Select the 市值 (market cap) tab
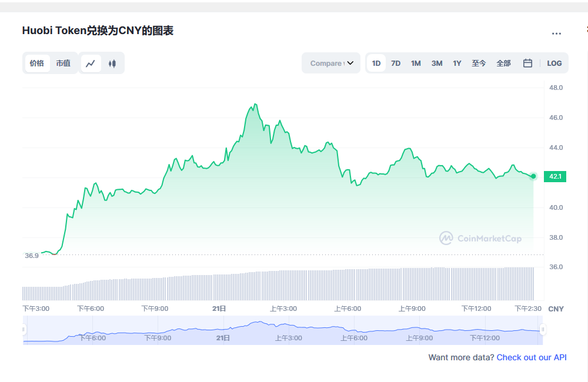 coord(64,63)
